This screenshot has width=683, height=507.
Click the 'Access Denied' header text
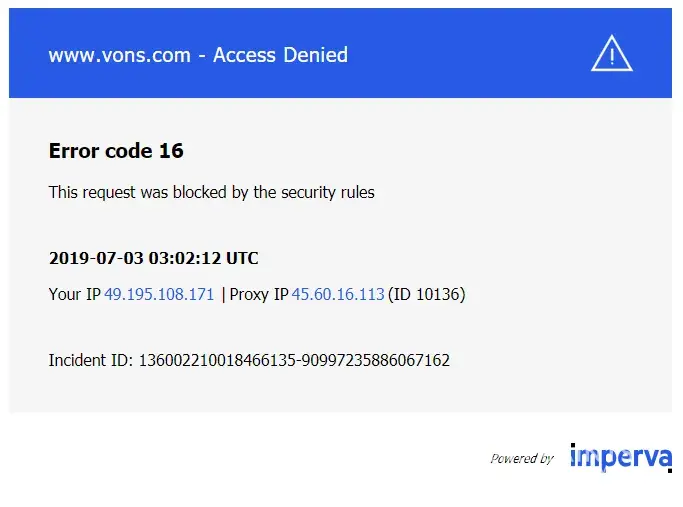point(280,55)
